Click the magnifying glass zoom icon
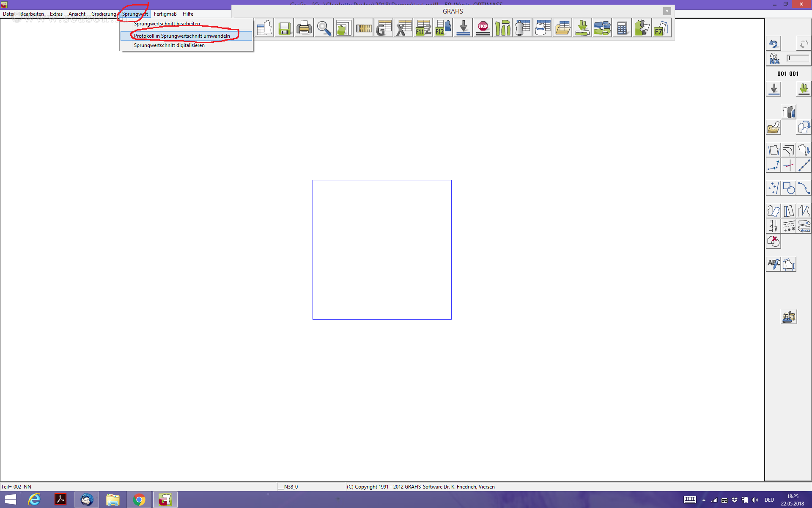The image size is (812, 508). tap(324, 28)
